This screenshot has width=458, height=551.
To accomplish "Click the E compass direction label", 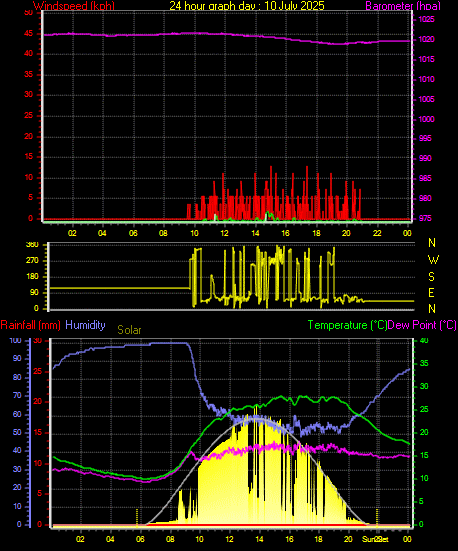I will pyautogui.click(x=431, y=293).
